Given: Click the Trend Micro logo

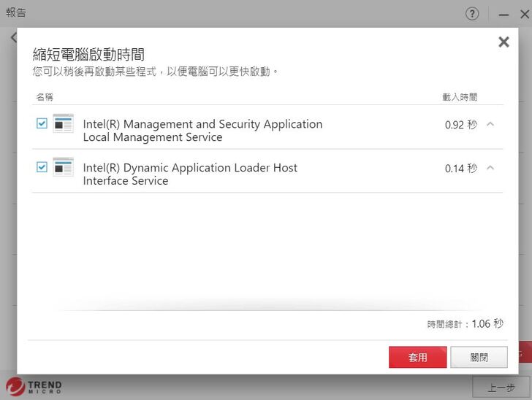Looking at the screenshot, I should coord(34,385).
